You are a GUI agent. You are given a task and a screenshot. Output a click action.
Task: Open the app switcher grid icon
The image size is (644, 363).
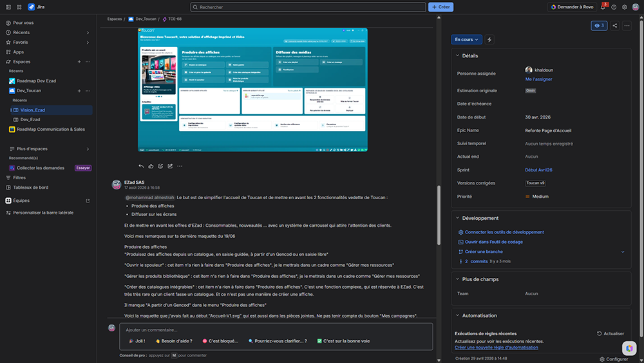tap(19, 7)
